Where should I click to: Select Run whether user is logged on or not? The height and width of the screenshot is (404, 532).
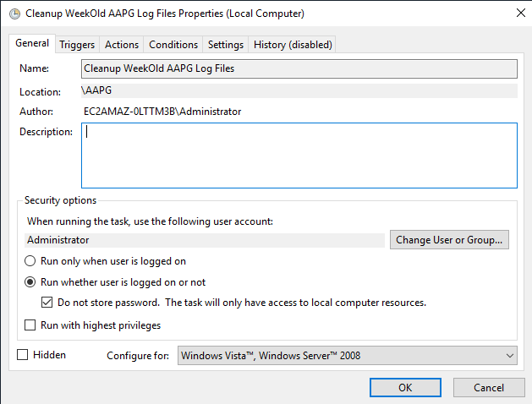(30, 282)
